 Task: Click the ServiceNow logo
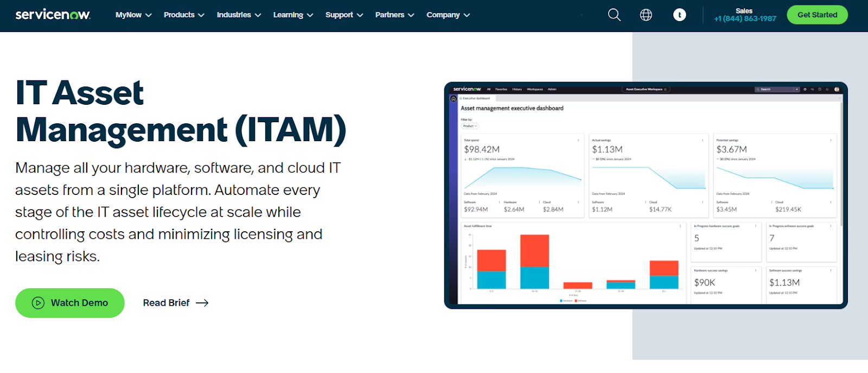[x=53, y=15]
